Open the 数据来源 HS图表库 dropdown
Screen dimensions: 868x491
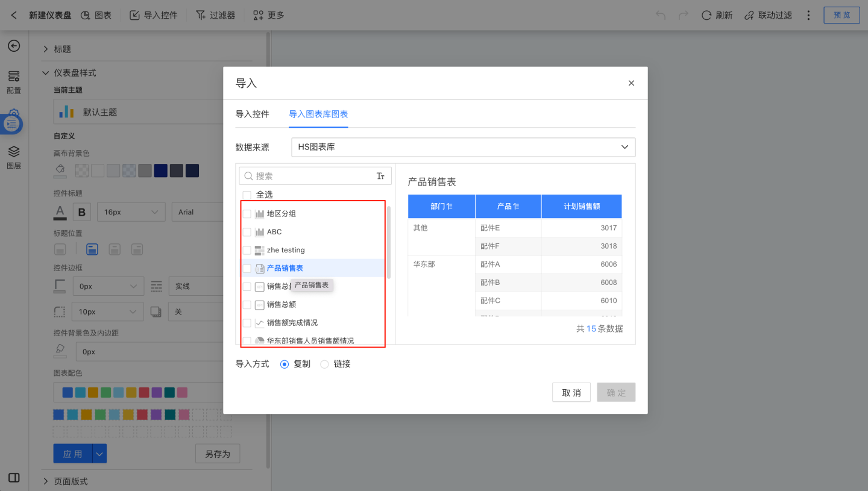[x=462, y=147]
